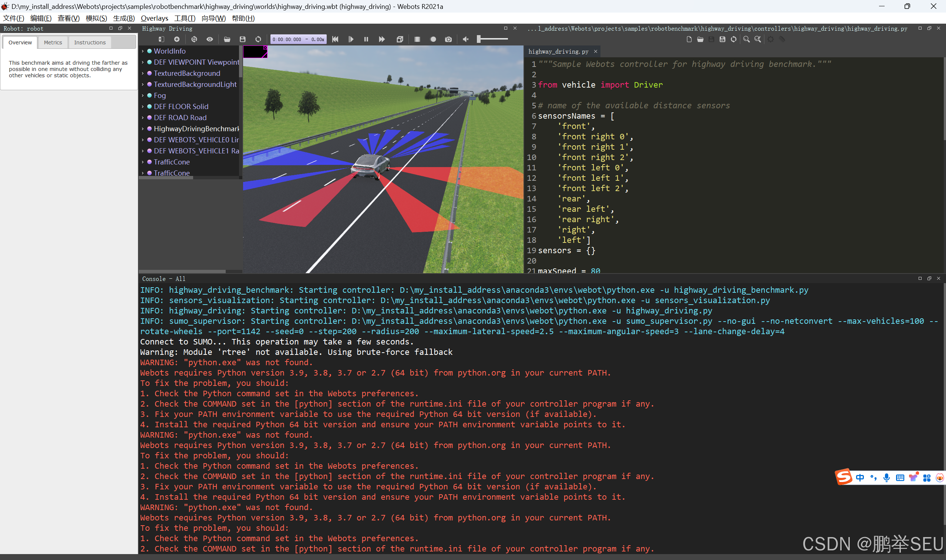Click the fast-forward simulation button
This screenshot has width=946, height=560.
382,39
